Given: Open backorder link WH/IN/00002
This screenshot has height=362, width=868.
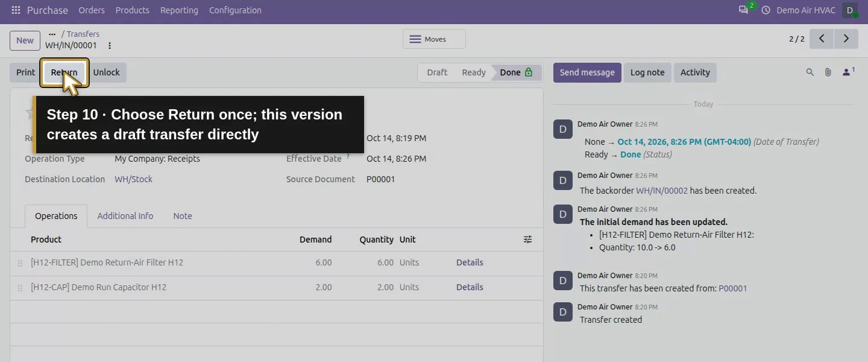Looking at the screenshot, I should tap(662, 191).
